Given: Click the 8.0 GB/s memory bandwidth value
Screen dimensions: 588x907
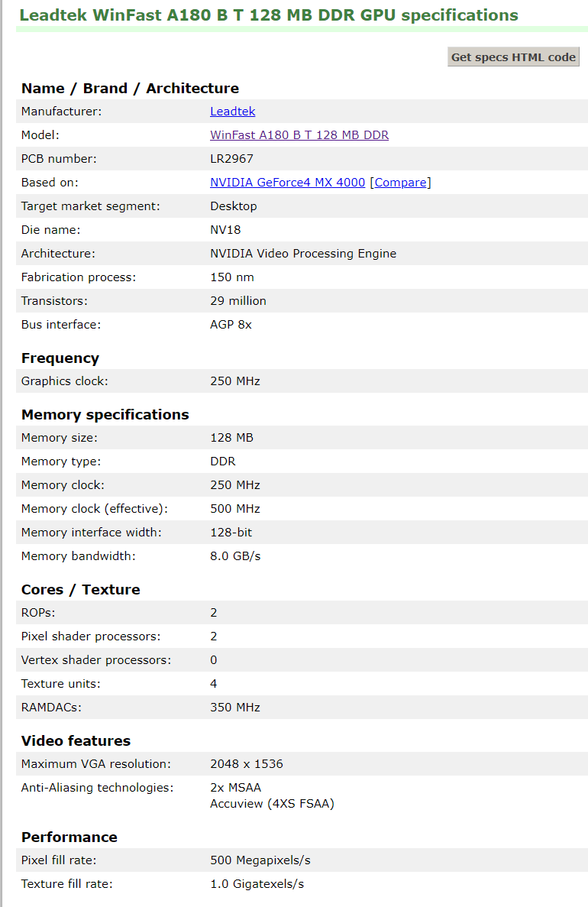Looking at the screenshot, I should (235, 556).
